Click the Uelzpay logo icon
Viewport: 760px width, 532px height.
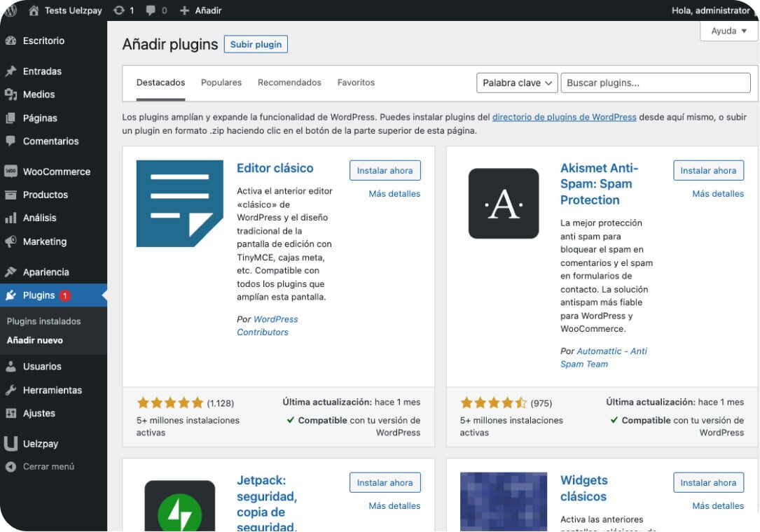pos(11,443)
